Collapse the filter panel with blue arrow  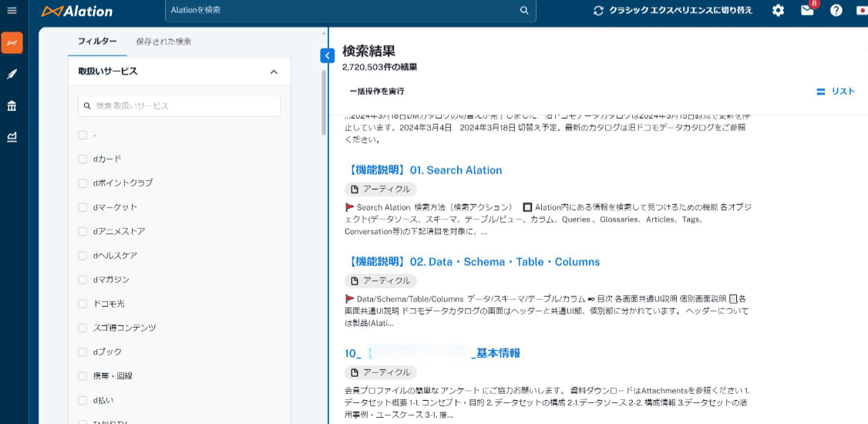[x=327, y=56]
